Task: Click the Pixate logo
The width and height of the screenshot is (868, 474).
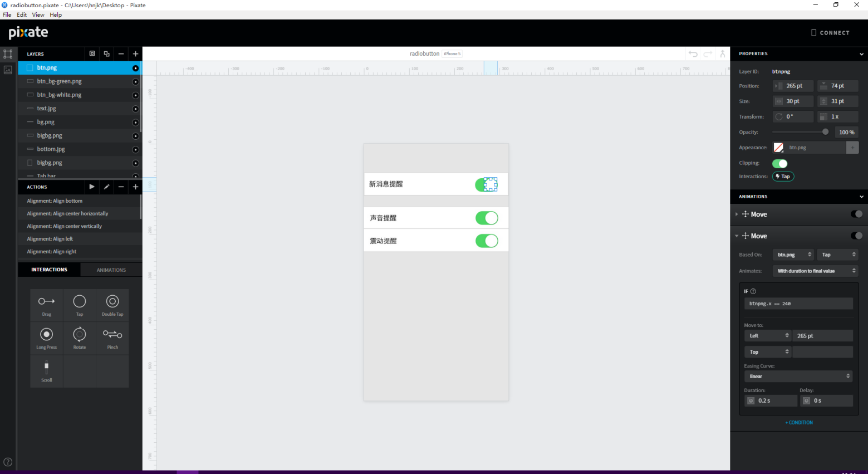Action: pyautogui.click(x=28, y=32)
